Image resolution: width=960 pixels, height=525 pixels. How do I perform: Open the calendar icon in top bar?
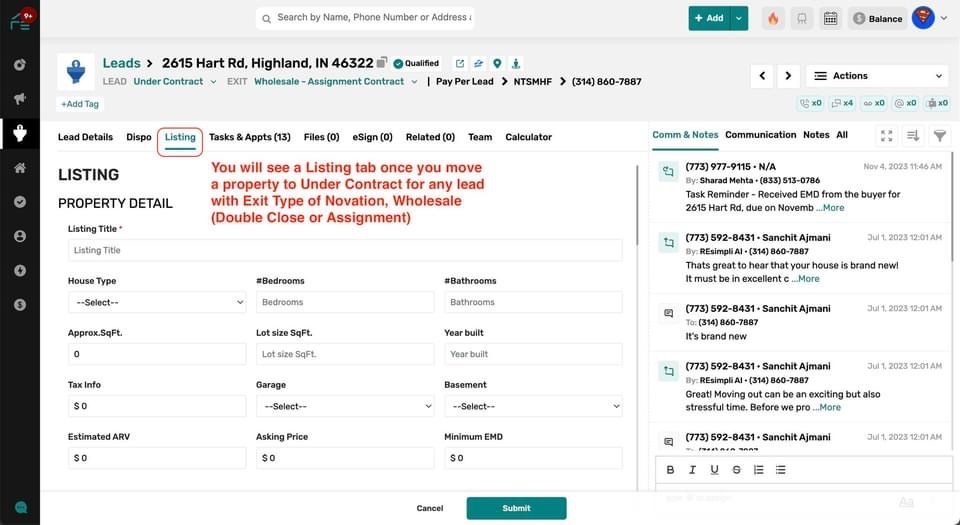tap(830, 18)
